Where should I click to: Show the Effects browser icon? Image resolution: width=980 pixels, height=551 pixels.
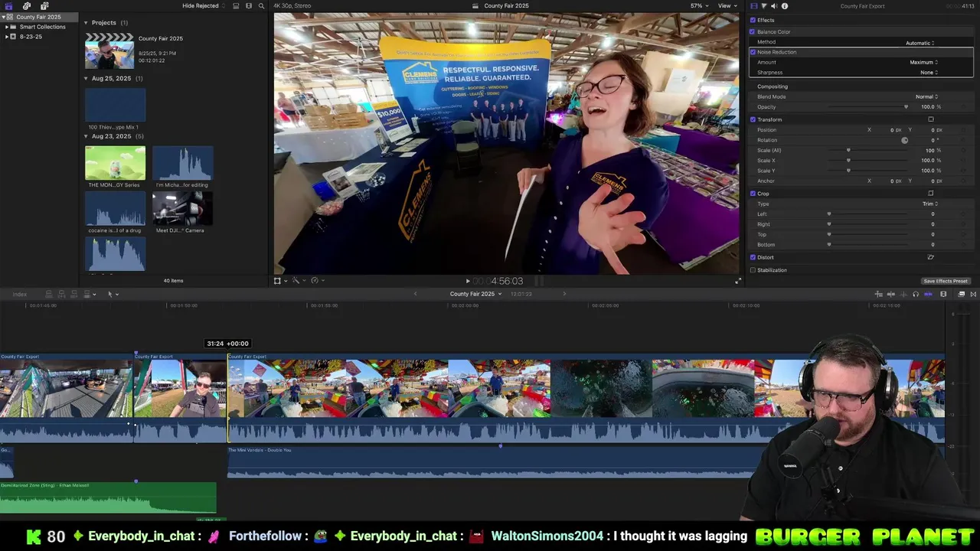(962, 294)
